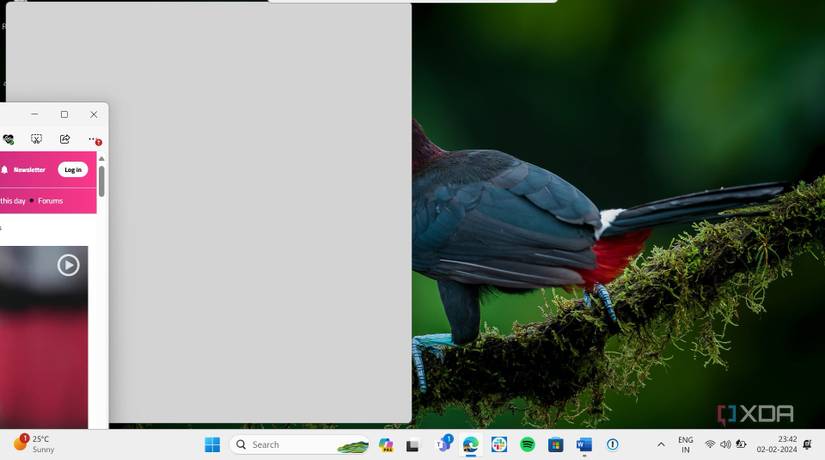The width and height of the screenshot is (825, 460).
Task: Open the Forums link
Action: 51,201
